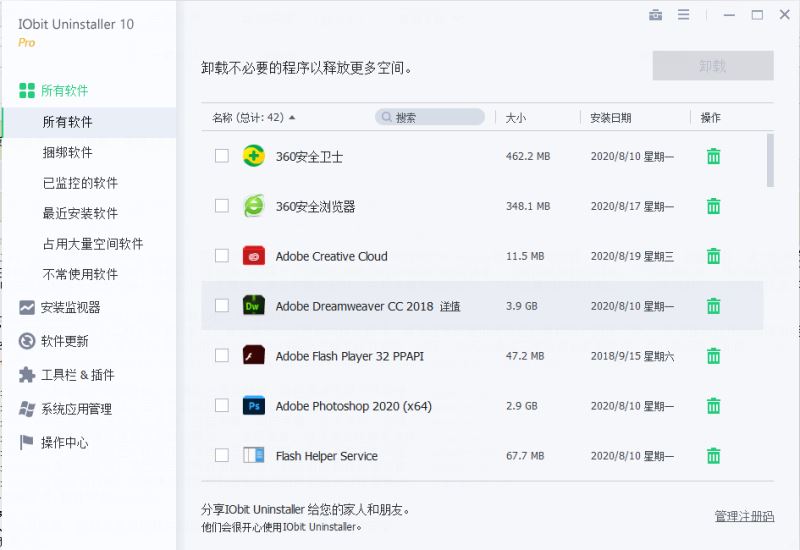Image resolution: width=800 pixels, height=550 pixels.
Task: Open the 管理注册码 link
Action: pos(744,516)
